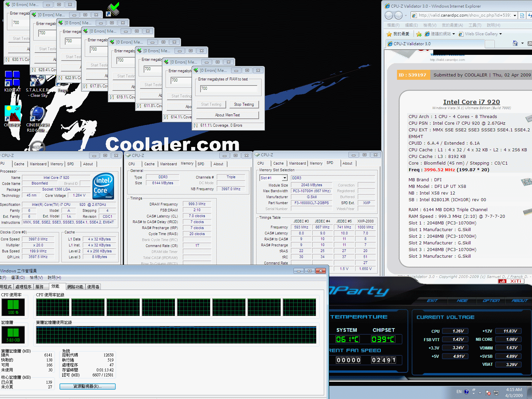This screenshot has width=532, height=399.
Task: Click the Intel Core i7 logo in CPU-Z
Action: pyautogui.click(x=103, y=186)
